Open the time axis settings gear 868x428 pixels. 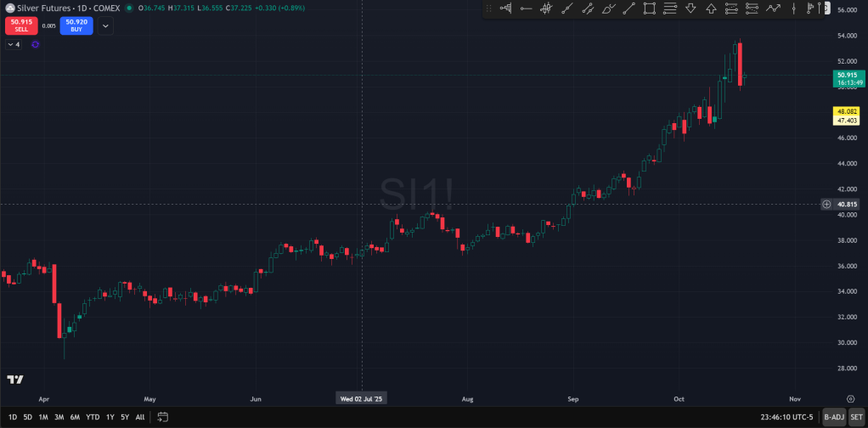point(850,397)
